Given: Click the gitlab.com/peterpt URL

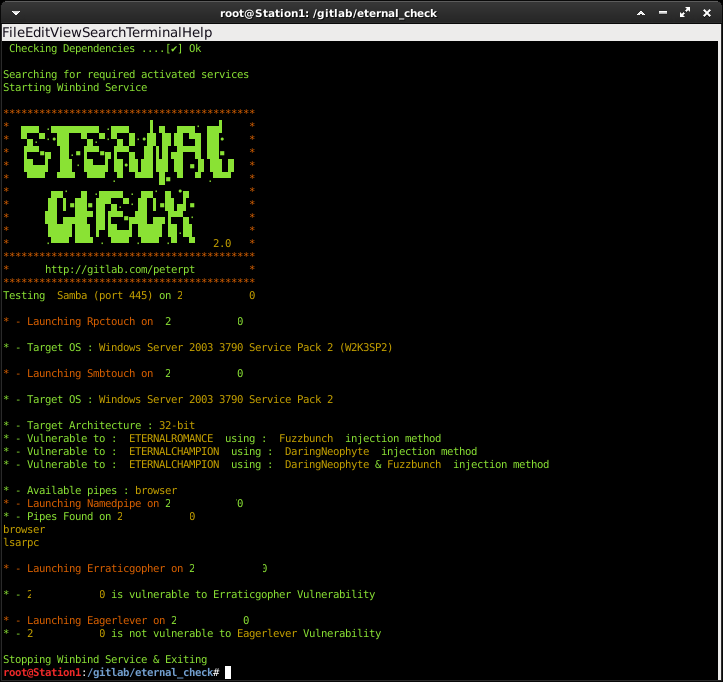Looking at the screenshot, I should (x=120, y=269).
